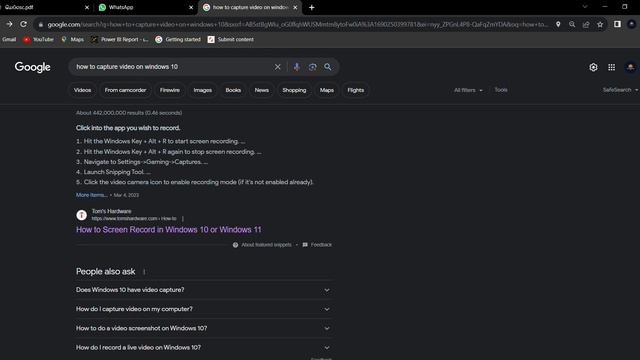Open Google quick settings gear
Viewport: 640px width, 360px height.
pyautogui.click(x=593, y=67)
